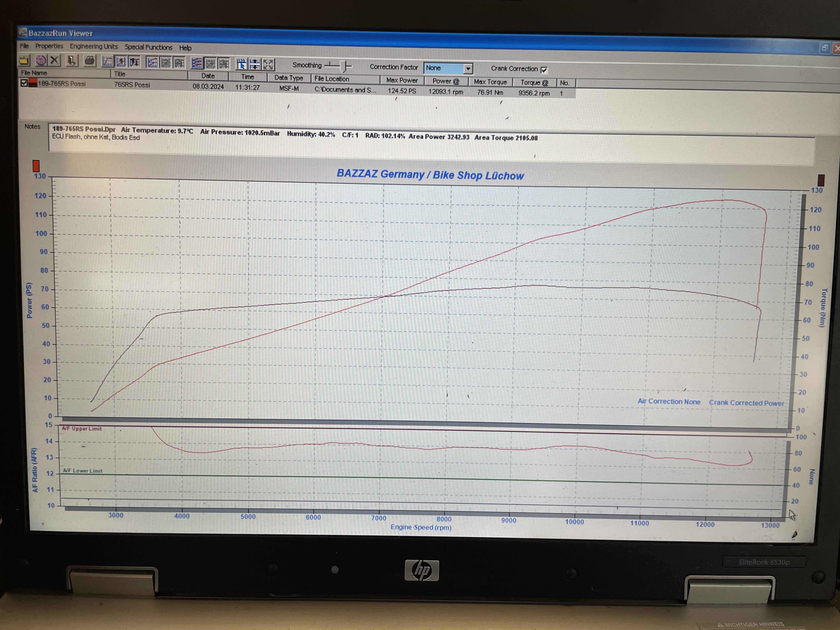840x630 pixels.
Task: Open the Correction Factor dropdown
Action: pyautogui.click(x=468, y=68)
